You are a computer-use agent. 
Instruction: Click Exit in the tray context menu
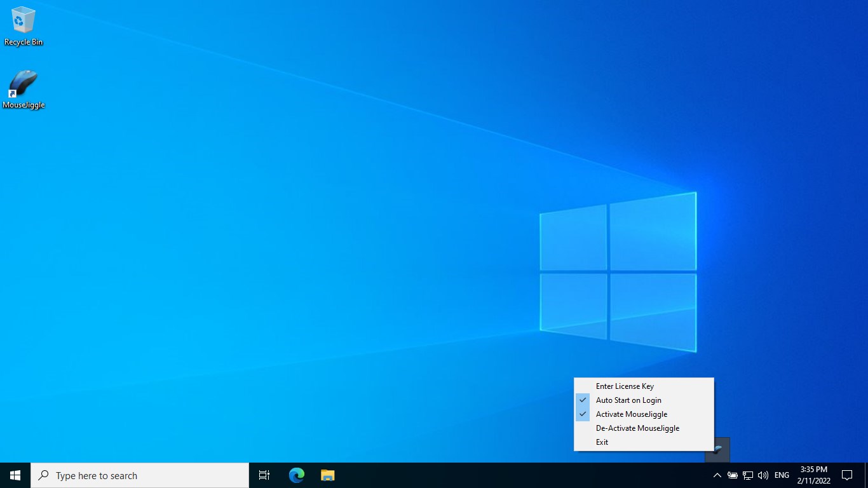coord(644,442)
